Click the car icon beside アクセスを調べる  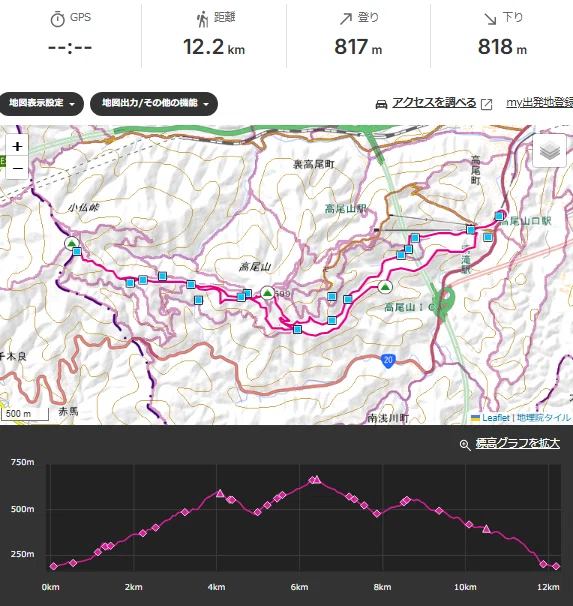381,104
